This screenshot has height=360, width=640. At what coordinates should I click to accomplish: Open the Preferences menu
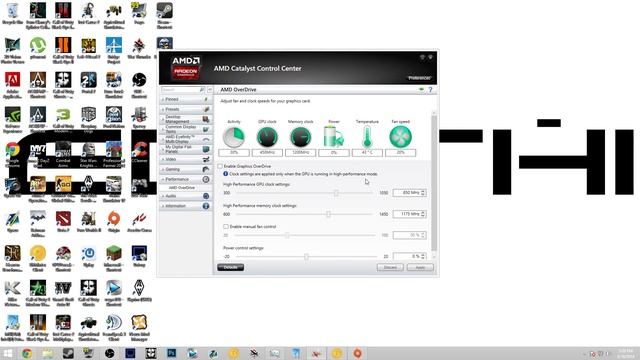pos(419,78)
